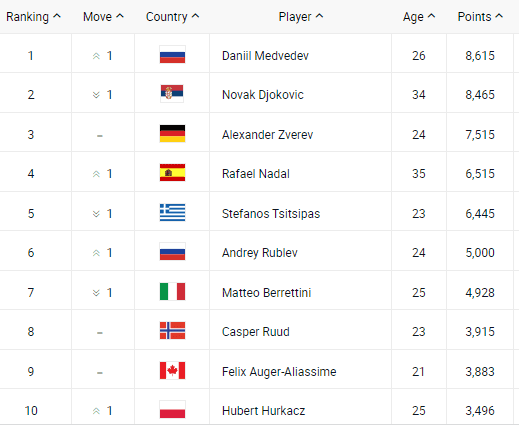Click Canada flag next to Felix Auger-Aliassime
The image size is (519, 425).
[172, 371]
